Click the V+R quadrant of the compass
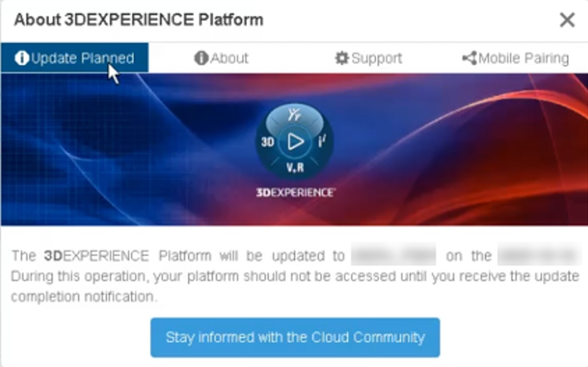 (x=295, y=167)
